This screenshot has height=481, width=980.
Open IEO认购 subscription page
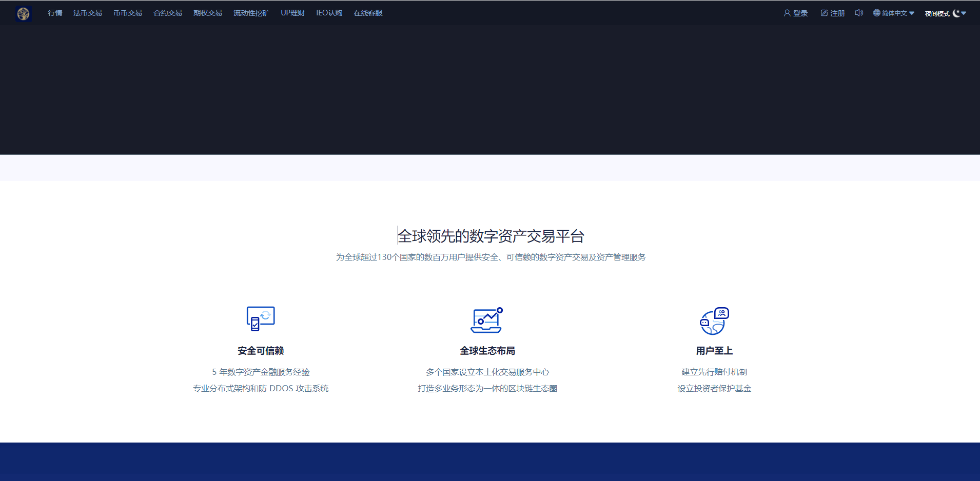(x=329, y=13)
